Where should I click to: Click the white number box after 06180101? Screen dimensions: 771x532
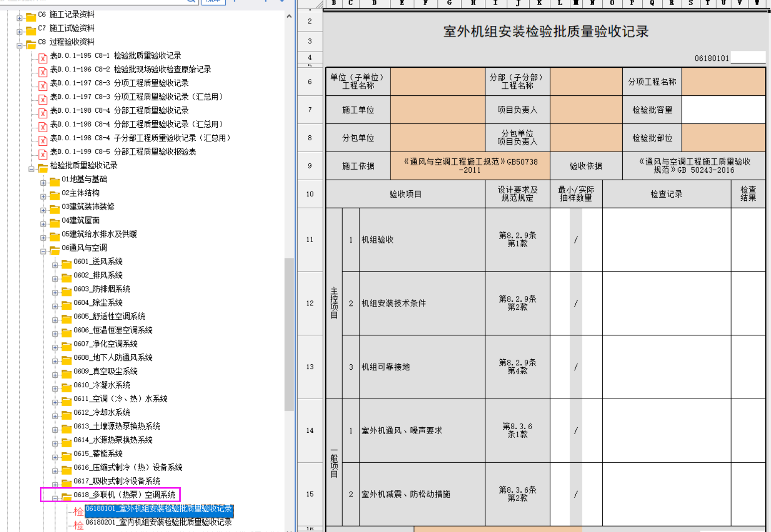[748, 57]
